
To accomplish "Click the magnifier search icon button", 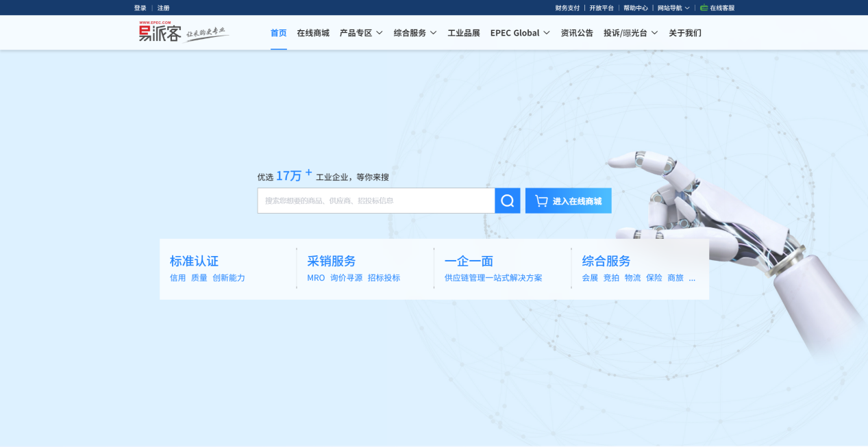I will 507,201.
